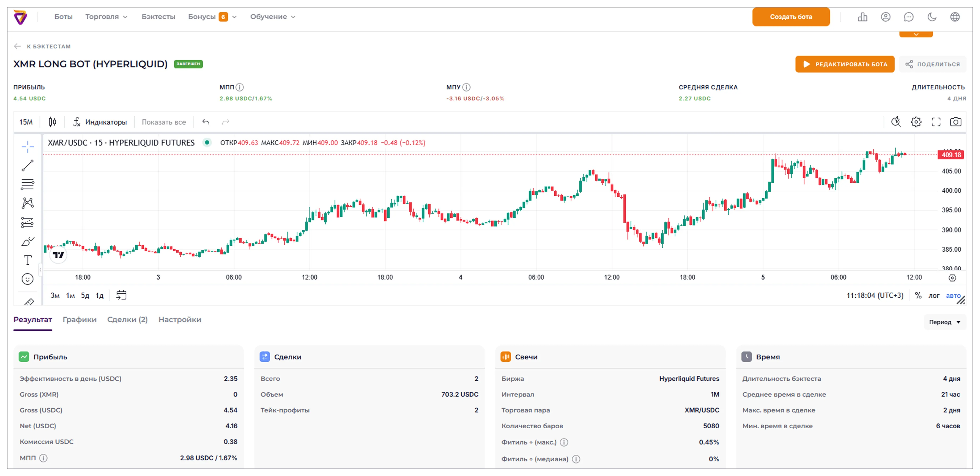Click the Veles logo icon

click(20, 17)
